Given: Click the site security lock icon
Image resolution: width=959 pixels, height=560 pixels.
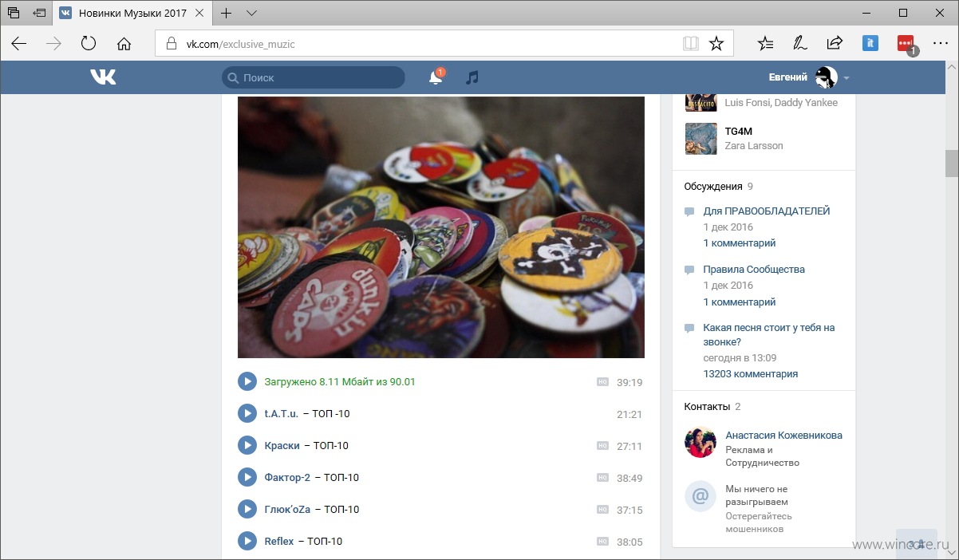Looking at the screenshot, I should [x=171, y=44].
